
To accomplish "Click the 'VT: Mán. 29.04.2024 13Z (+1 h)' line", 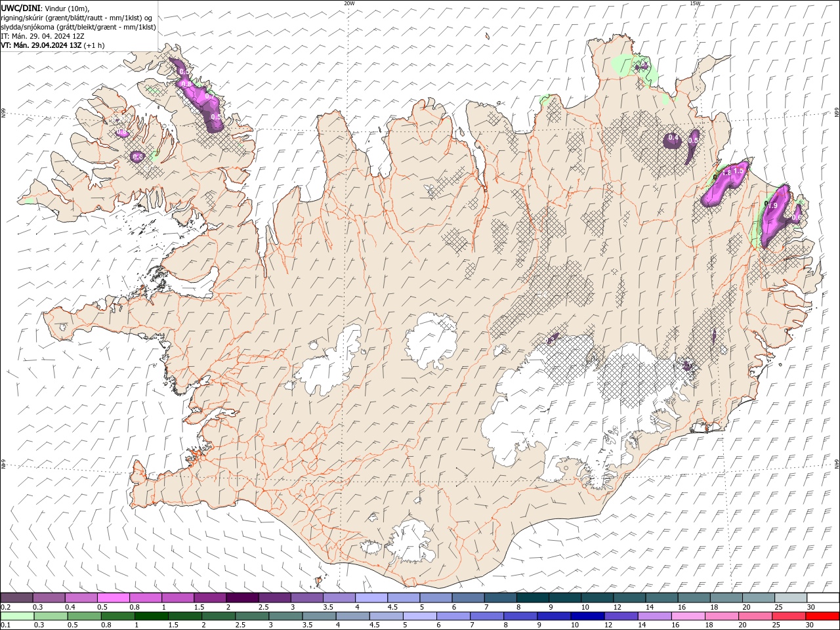I will point(52,45).
